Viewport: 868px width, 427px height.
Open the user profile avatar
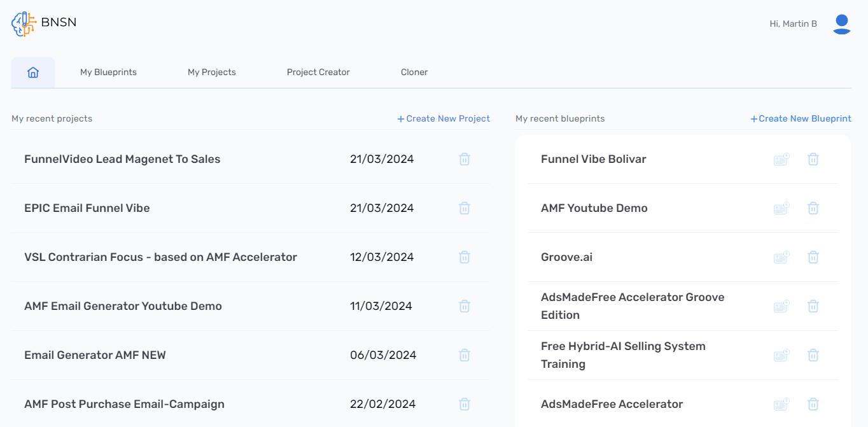(x=842, y=24)
